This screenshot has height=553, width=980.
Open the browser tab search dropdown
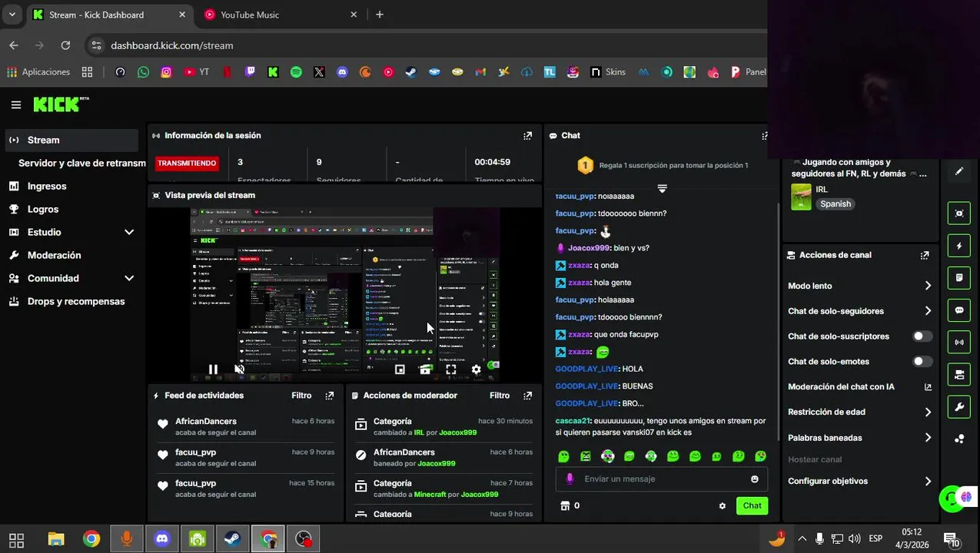[x=12, y=15]
